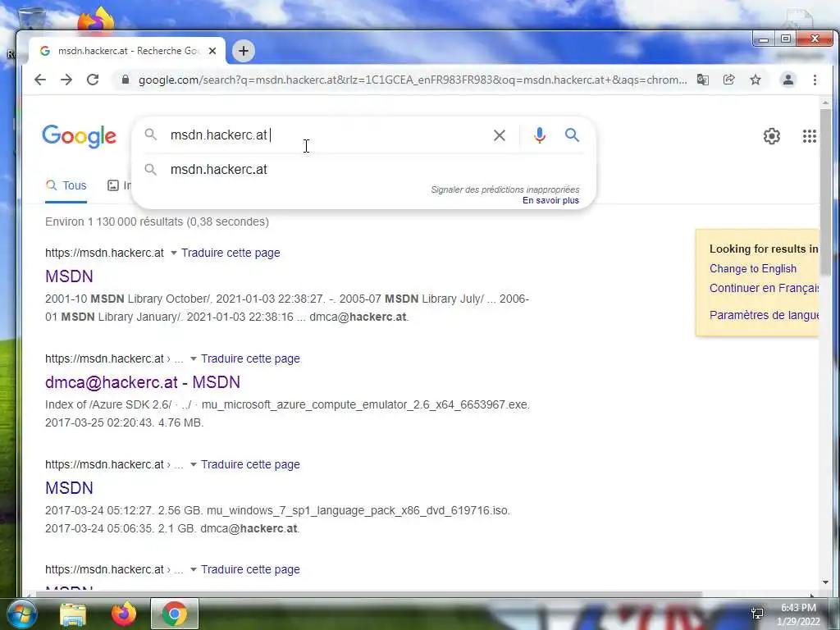Go back to the previous page

[x=40, y=80]
